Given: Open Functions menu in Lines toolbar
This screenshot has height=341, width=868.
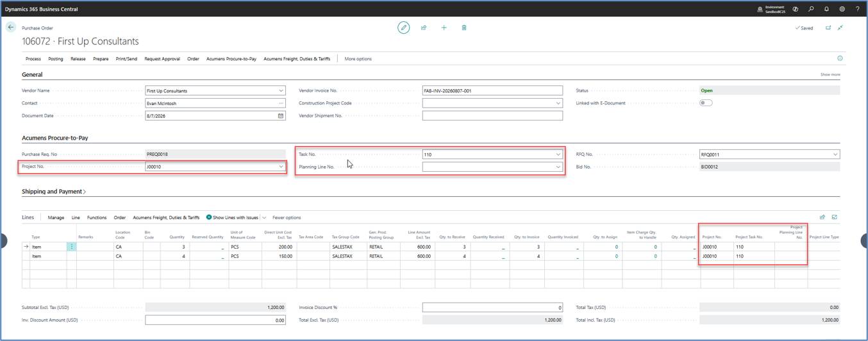Looking at the screenshot, I should [97, 217].
